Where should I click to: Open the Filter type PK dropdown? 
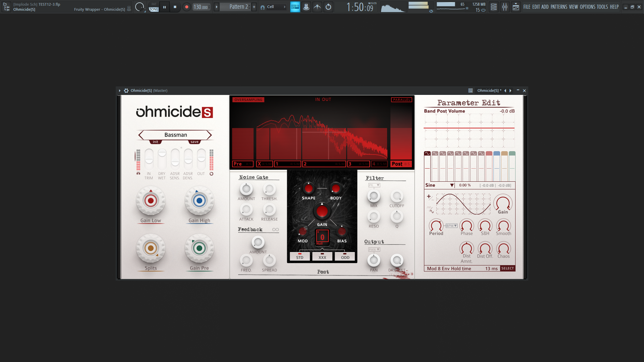[x=374, y=185]
